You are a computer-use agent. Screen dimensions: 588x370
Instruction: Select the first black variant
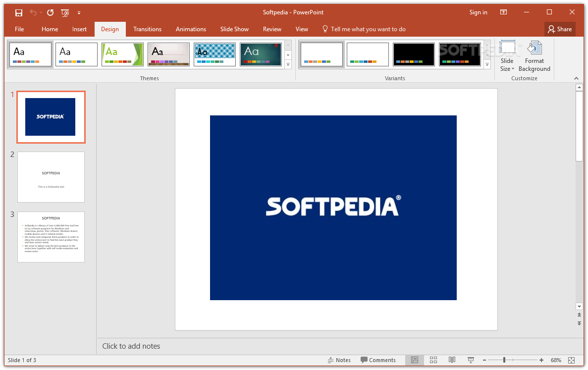click(414, 54)
